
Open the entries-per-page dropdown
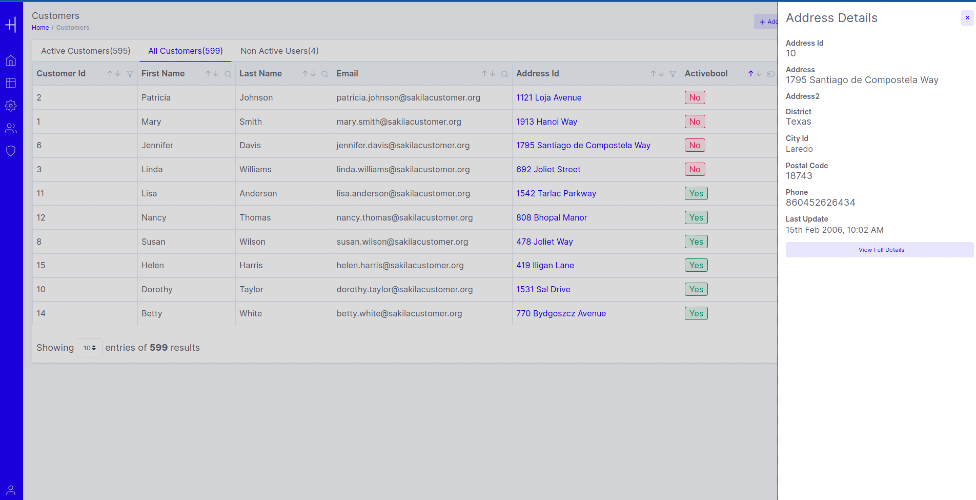(90, 347)
